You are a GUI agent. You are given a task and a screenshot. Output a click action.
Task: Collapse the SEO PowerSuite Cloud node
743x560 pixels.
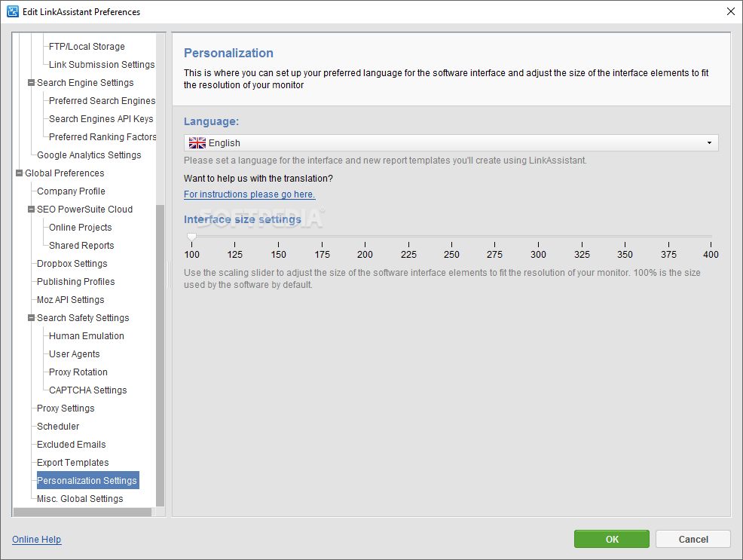pos(32,210)
